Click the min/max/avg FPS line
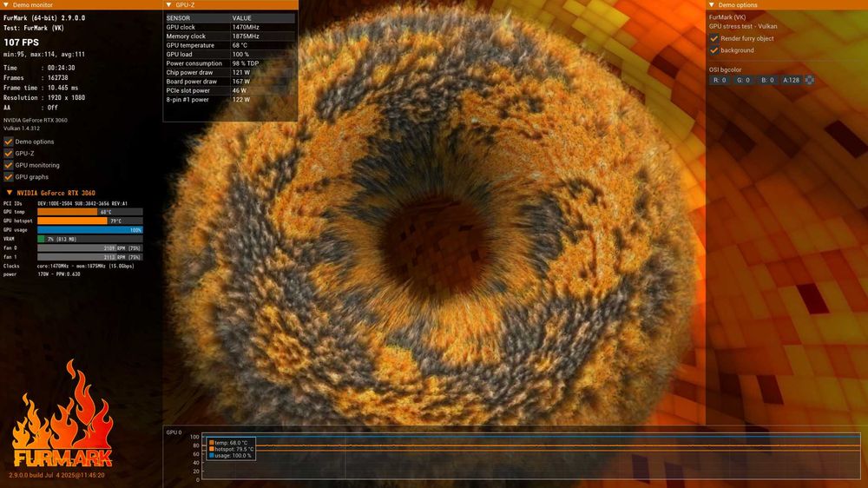 (x=44, y=55)
